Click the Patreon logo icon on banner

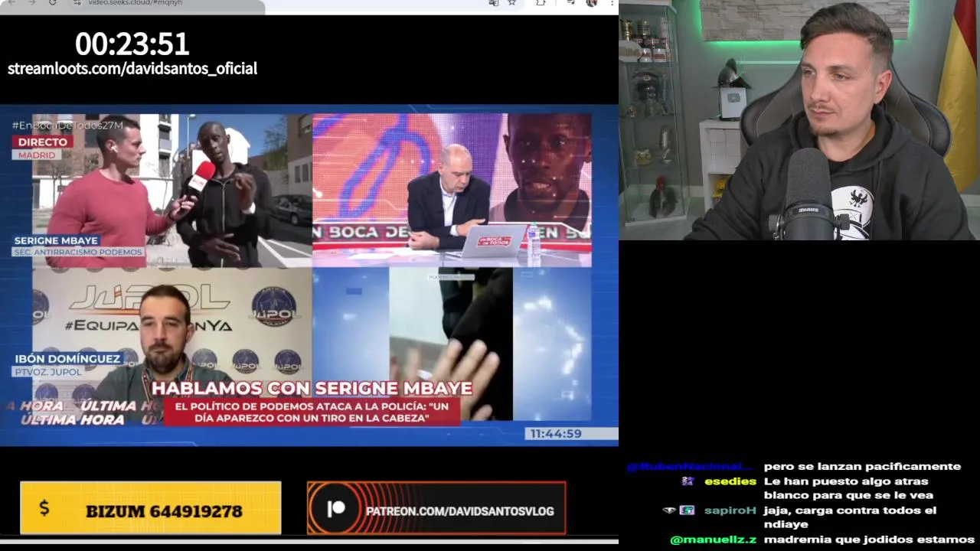tap(336, 509)
